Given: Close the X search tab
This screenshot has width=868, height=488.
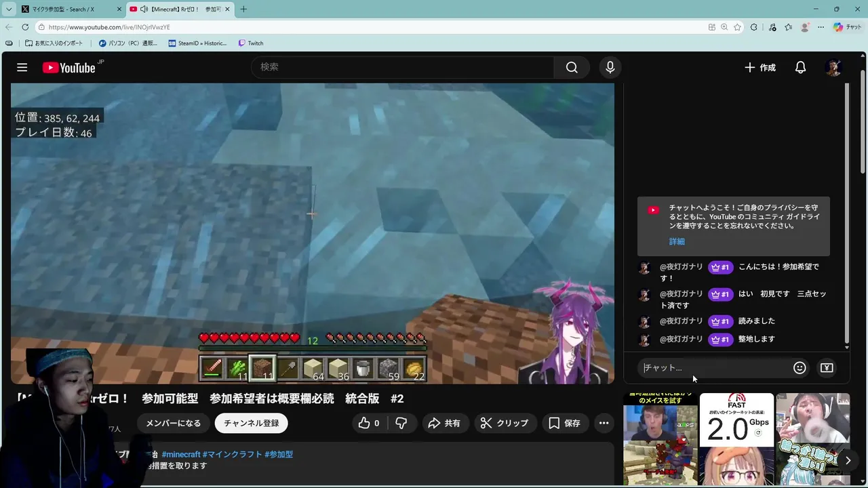Looking at the screenshot, I should 118,9.
